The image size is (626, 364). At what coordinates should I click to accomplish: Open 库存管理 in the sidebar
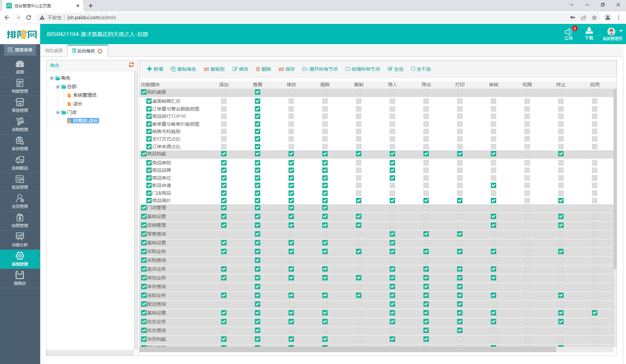(x=20, y=144)
